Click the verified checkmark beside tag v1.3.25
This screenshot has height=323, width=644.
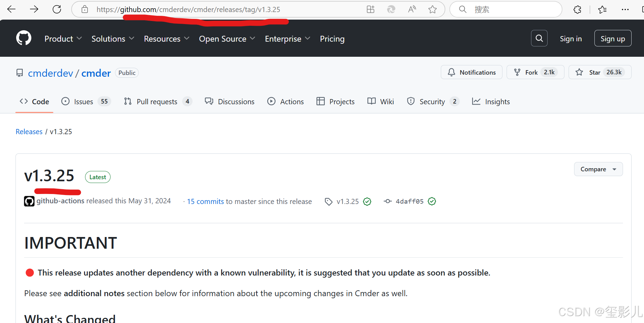coord(367,202)
